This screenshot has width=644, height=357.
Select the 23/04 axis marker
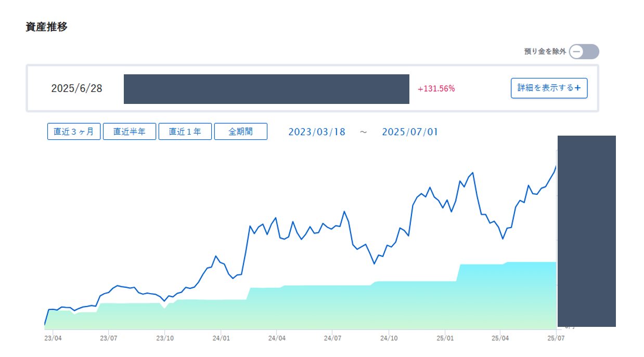click(52, 337)
